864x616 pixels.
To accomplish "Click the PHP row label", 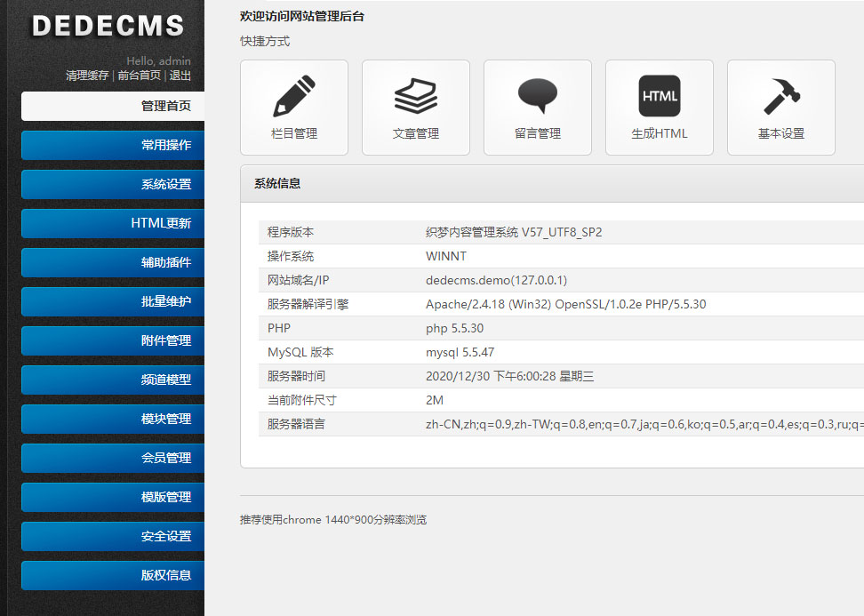I will pyautogui.click(x=279, y=328).
